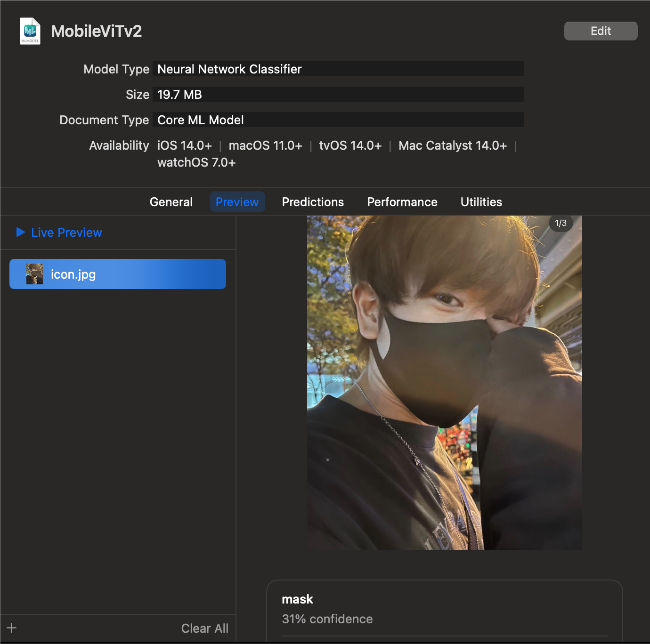Image resolution: width=650 pixels, height=644 pixels.
Task: Click the Neural Network Classifier field
Action: (338, 69)
